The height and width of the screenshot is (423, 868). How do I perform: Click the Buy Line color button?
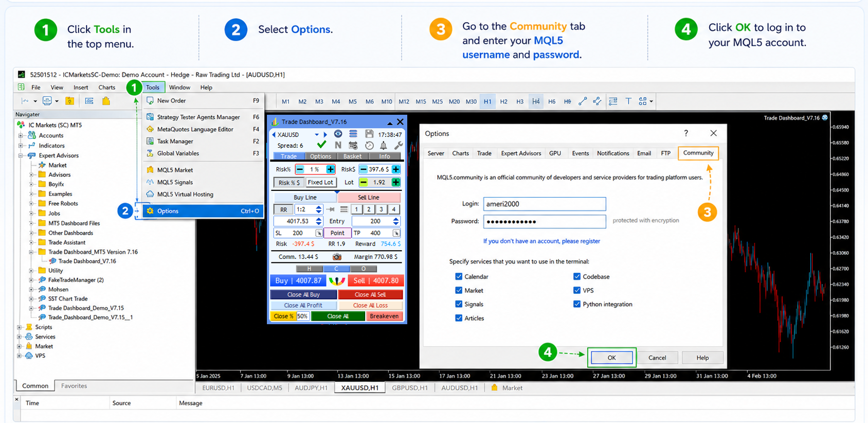coord(305,198)
